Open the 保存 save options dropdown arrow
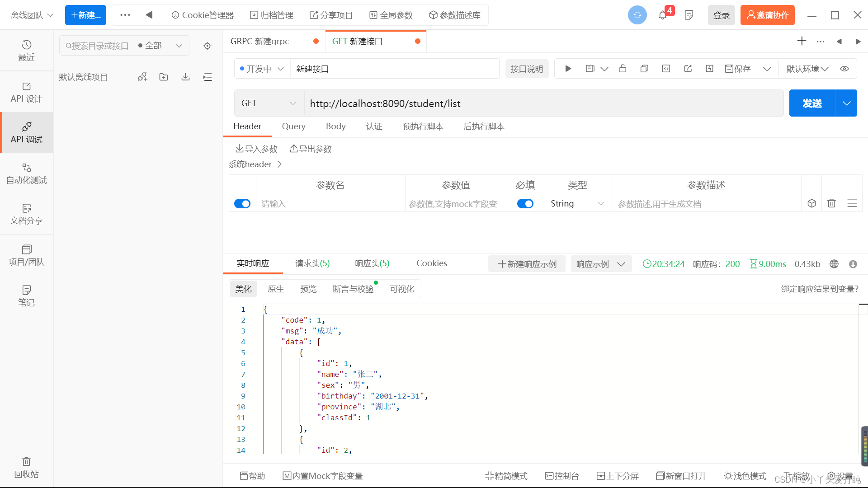The height and width of the screenshot is (488, 868). (767, 69)
